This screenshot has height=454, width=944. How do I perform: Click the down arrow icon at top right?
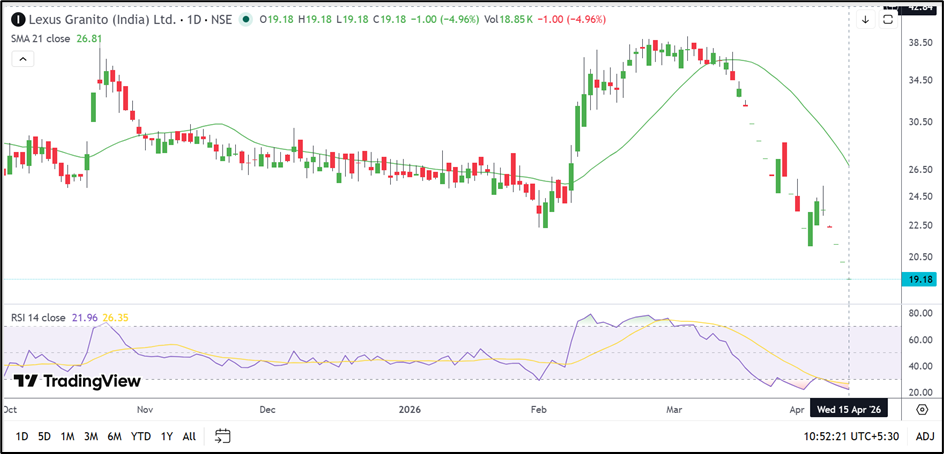(865, 19)
